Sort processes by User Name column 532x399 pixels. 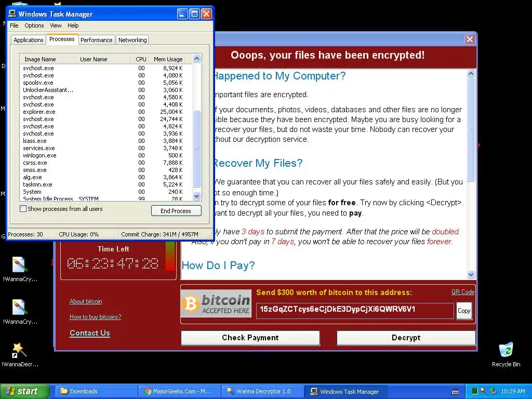[x=103, y=59]
